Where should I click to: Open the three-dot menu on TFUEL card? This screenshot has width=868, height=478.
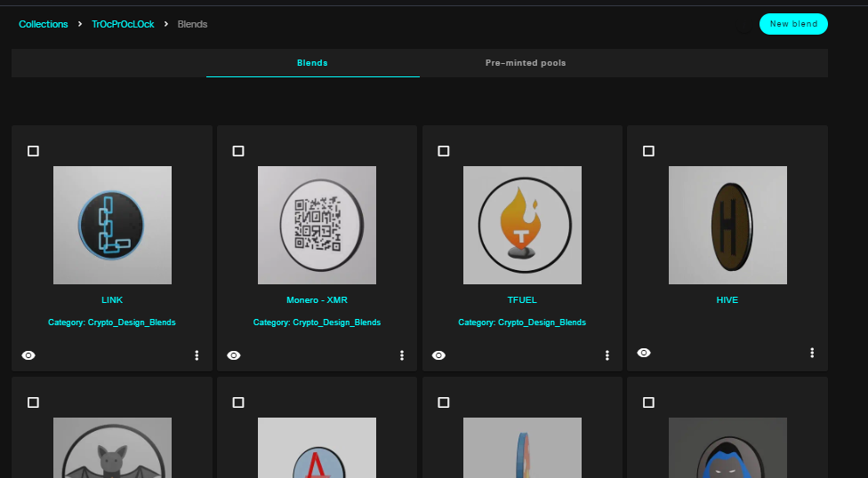pos(607,355)
